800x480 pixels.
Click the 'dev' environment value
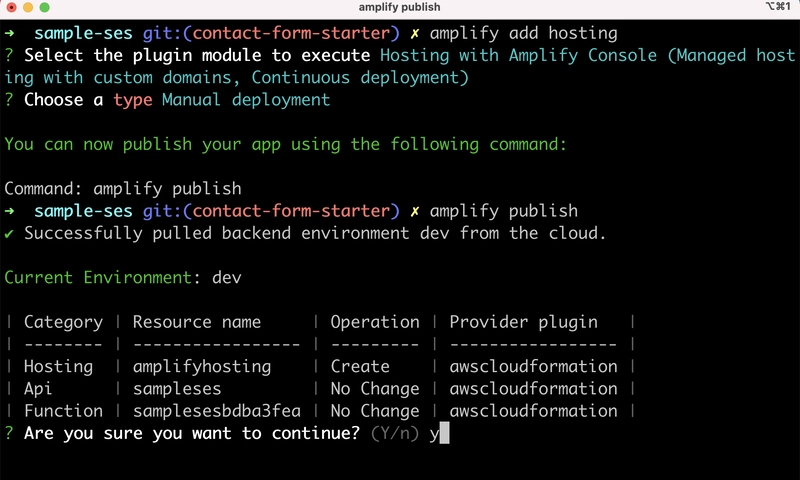point(227,277)
